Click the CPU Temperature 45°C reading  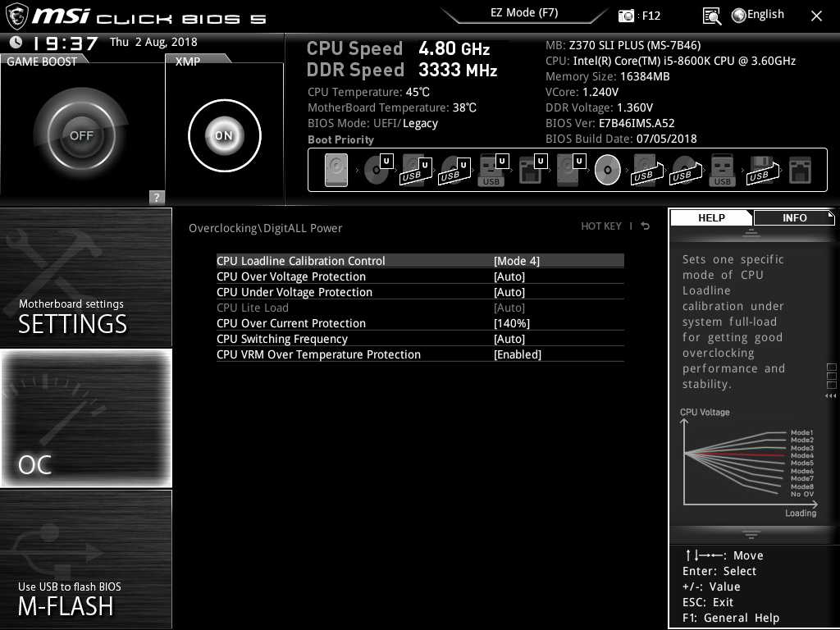point(368,92)
